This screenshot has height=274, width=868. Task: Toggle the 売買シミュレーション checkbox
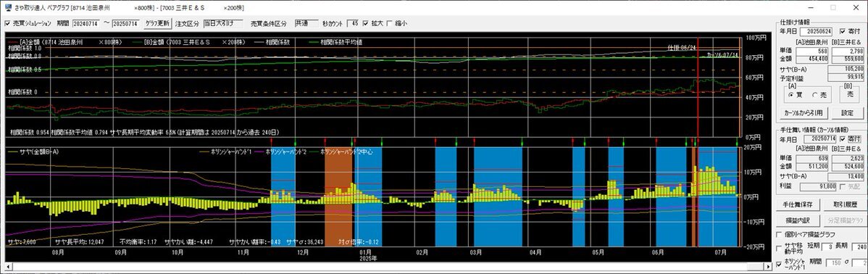coord(7,23)
